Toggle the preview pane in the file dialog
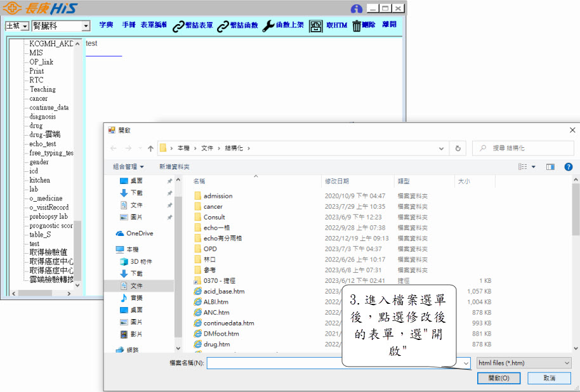This screenshot has height=392, width=580. (x=550, y=167)
